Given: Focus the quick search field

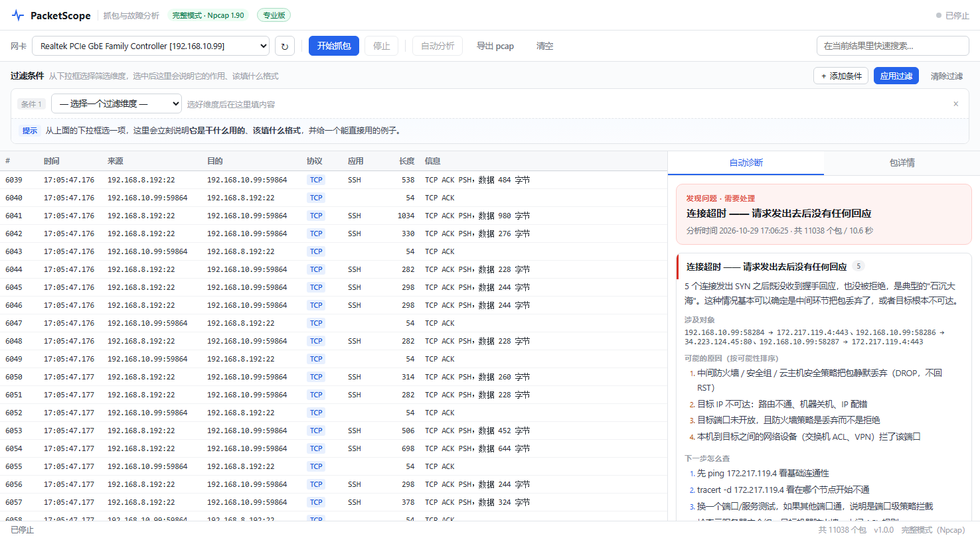Looking at the screenshot, I should pyautogui.click(x=893, y=46).
